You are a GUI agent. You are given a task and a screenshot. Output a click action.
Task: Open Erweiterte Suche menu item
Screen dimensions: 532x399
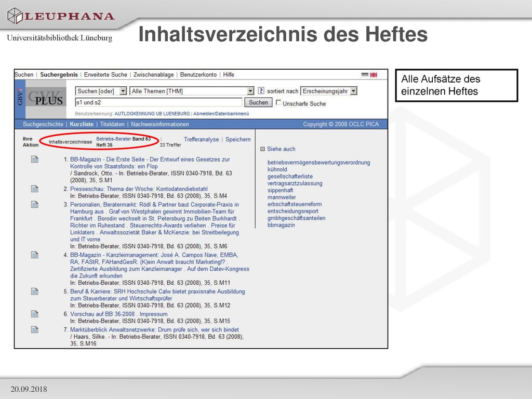105,75
